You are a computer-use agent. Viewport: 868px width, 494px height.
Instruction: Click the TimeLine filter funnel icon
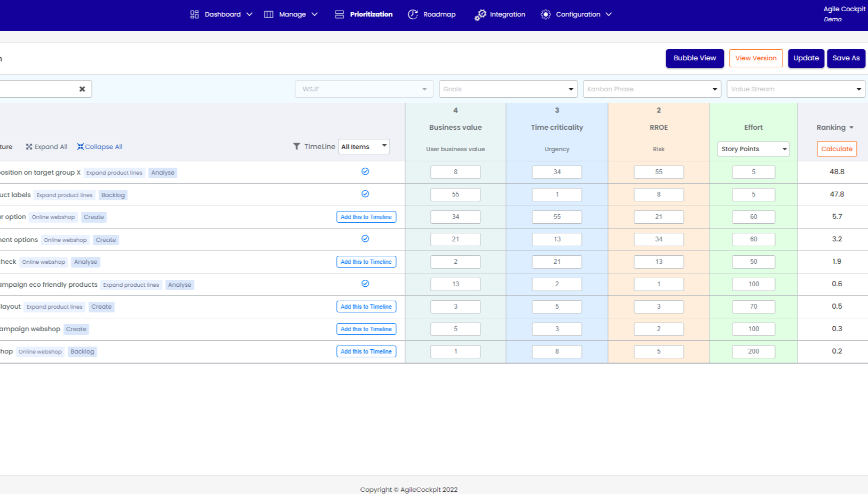(297, 146)
